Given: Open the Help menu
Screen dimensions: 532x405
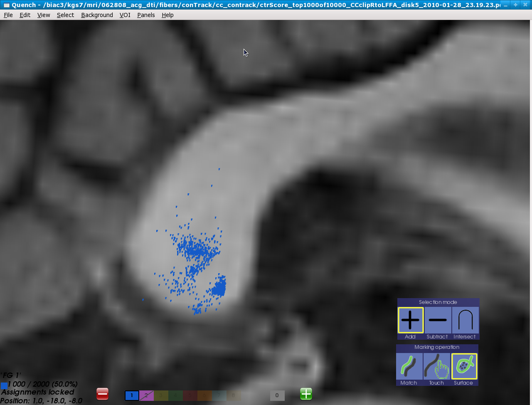Looking at the screenshot, I should (x=167, y=15).
